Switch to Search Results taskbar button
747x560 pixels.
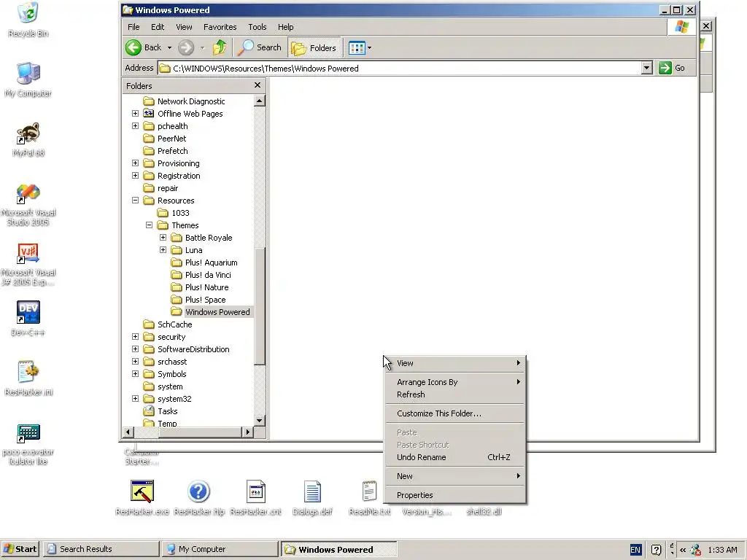coord(101,549)
